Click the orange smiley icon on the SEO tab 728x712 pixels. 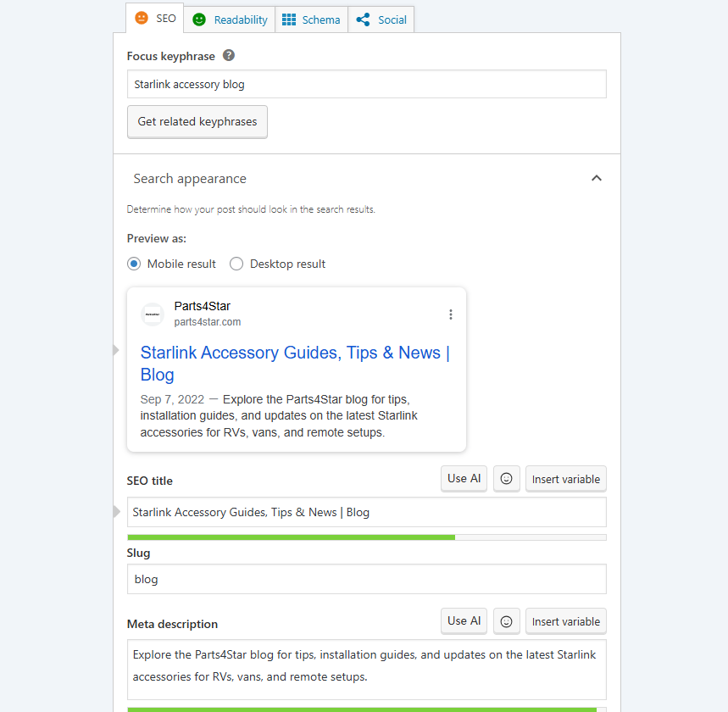(142, 18)
